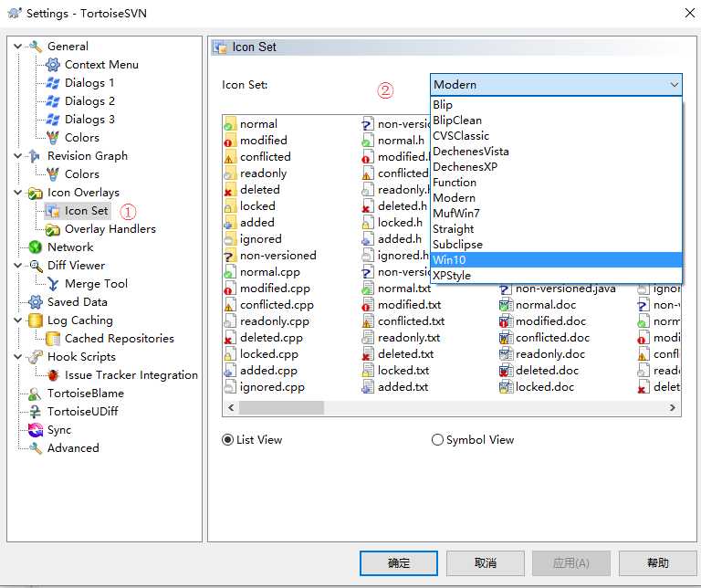The height and width of the screenshot is (588, 701).
Task: Click the Cached Repositories icon
Action: (x=53, y=339)
